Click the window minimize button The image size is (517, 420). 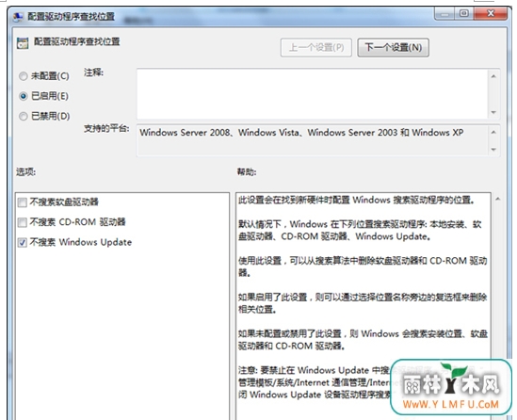tap(445, 14)
